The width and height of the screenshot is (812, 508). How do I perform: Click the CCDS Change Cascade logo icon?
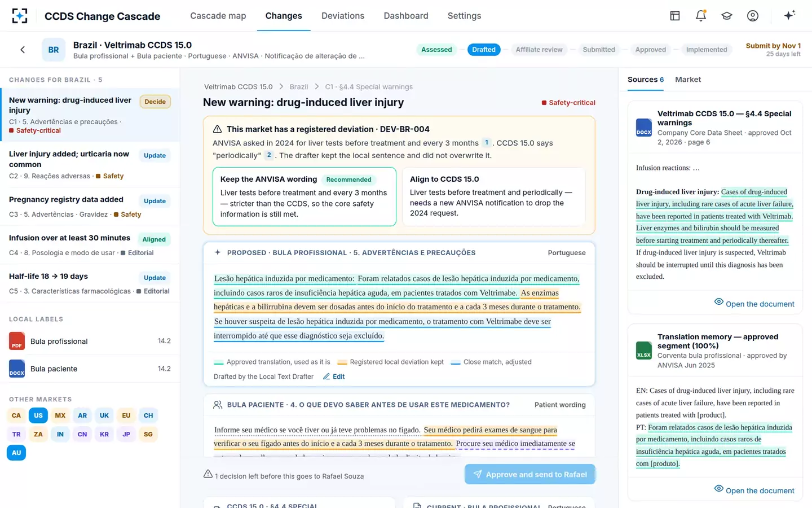[20, 16]
